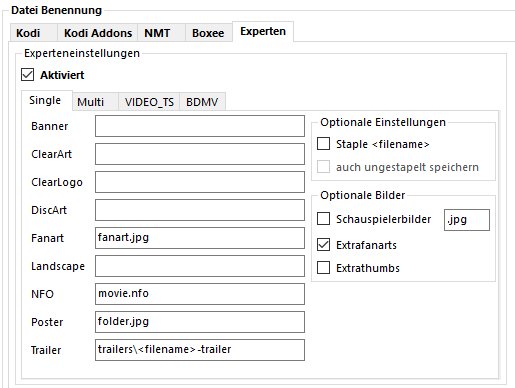Click the Datei Benennung heading
Viewport: 515px width, 388px height.
tap(56, 10)
